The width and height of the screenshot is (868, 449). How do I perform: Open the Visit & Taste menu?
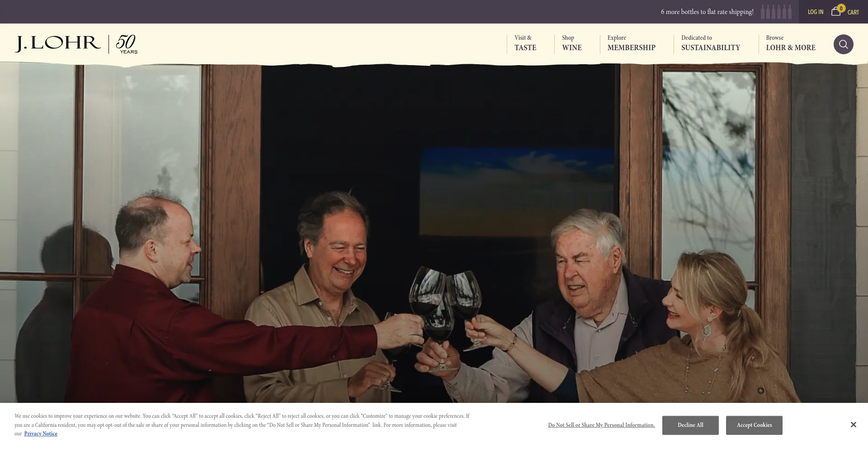[x=525, y=43]
